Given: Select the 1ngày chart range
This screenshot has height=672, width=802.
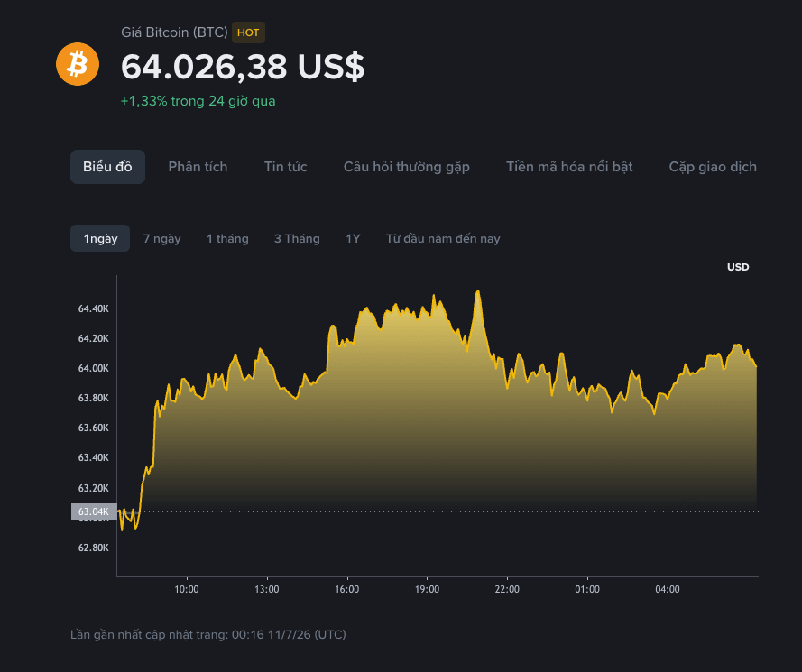Looking at the screenshot, I should coord(100,238).
